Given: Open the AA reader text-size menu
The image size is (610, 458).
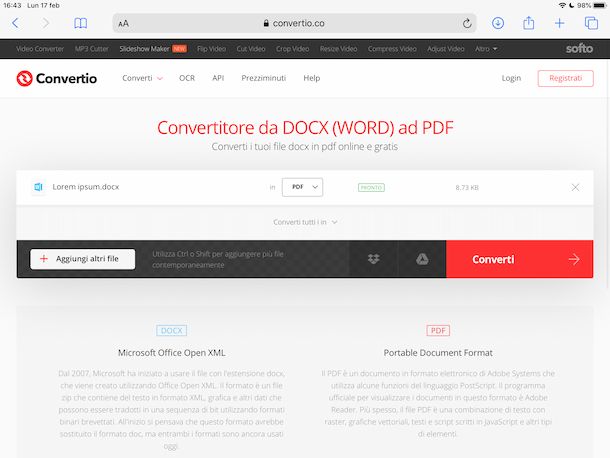Looking at the screenshot, I should click(x=123, y=23).
